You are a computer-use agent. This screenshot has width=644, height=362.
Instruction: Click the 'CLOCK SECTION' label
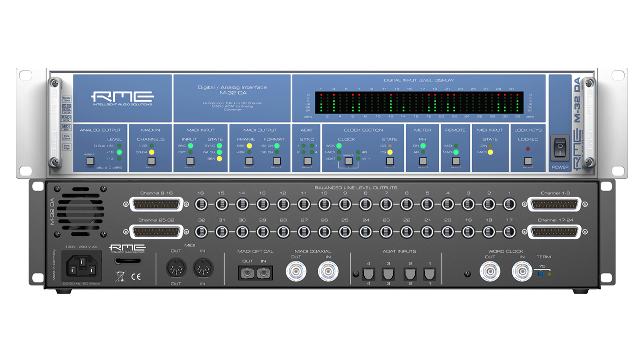pyautogui.click(x=363, y=130)
